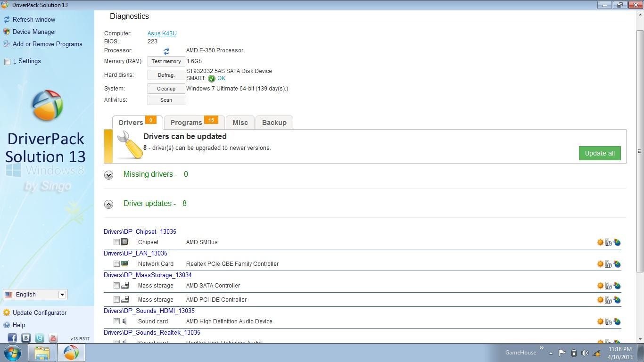
Task: Open the Backup tab
Action: click(x=274, y=123)
